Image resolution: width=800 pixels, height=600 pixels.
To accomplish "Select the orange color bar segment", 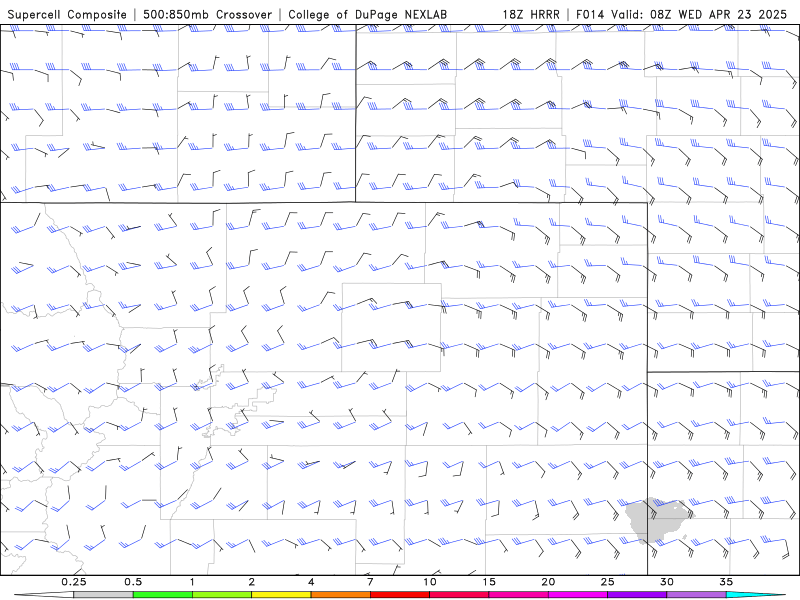I will (340, 595).
